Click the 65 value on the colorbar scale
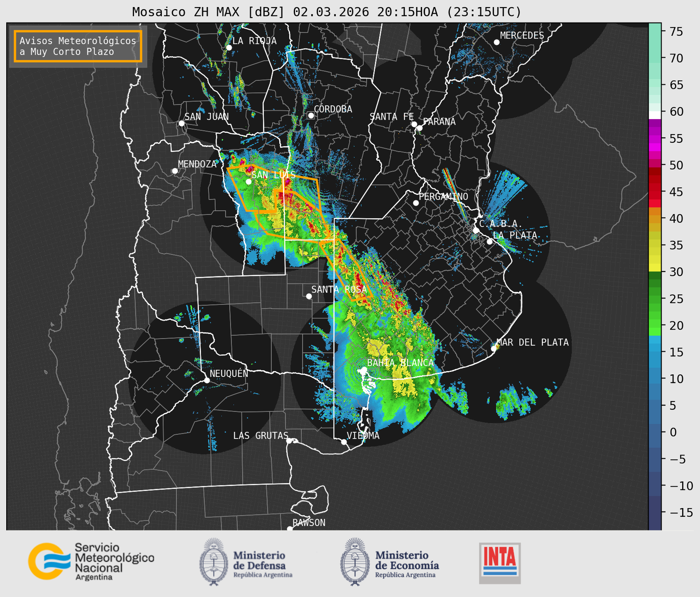The image size is (700, 597). click(x=676, y=85)
